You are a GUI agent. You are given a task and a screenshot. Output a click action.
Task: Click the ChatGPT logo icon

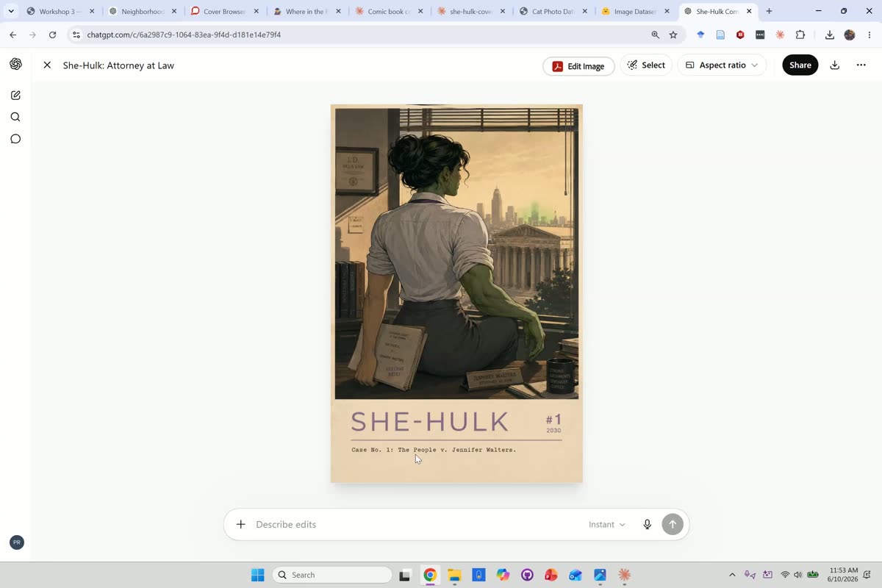pos(15,64)
